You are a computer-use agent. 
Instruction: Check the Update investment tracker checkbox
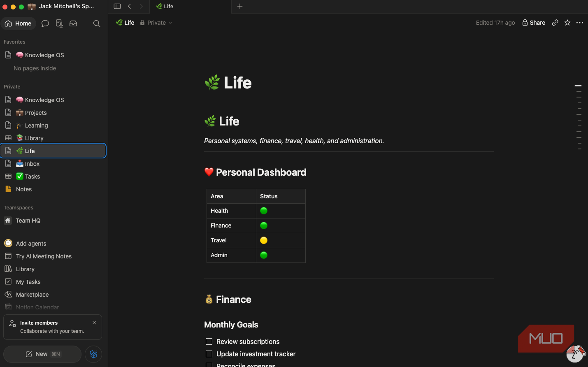click(x=209, y=354)
